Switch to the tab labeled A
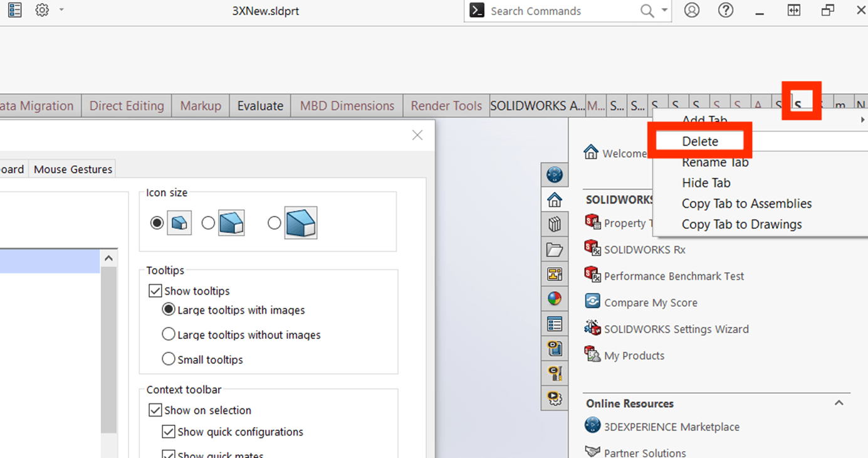The image size is (868, 458). click(758, 105)
